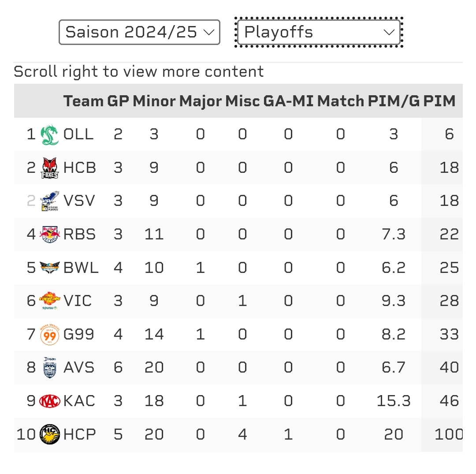
Task: Open the Playoffs stage dropdown
Action: 319,32
